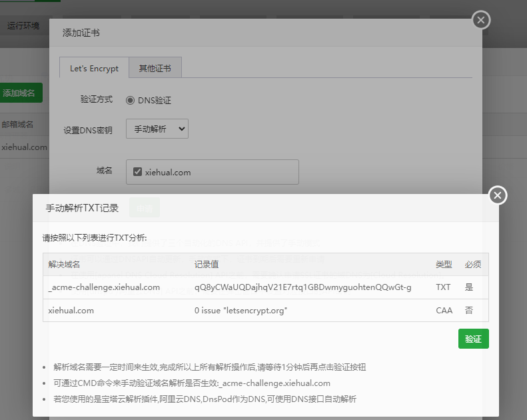Close the 手动解析TXT记录 popup
The image size is (527, 420).
tap(498, 195)
